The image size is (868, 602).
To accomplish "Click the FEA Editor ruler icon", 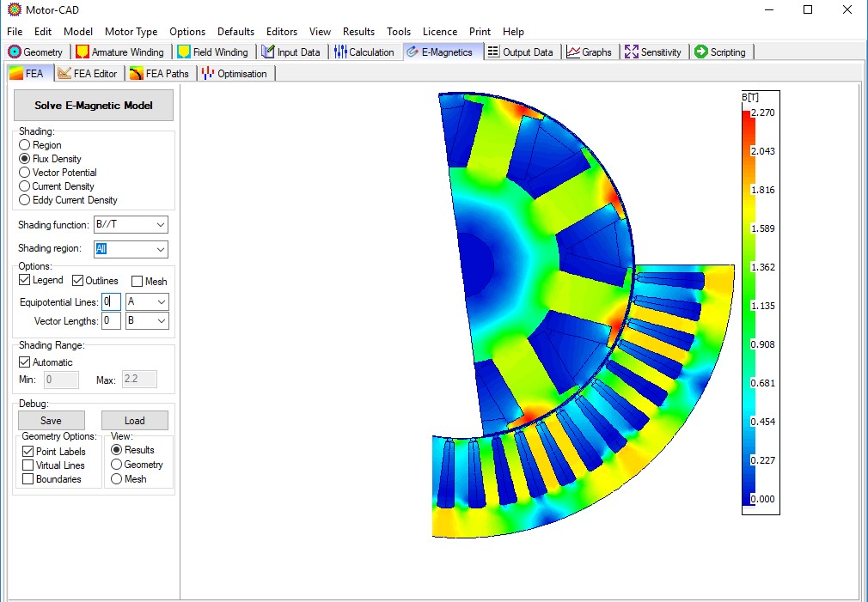I will click(64, 74).
